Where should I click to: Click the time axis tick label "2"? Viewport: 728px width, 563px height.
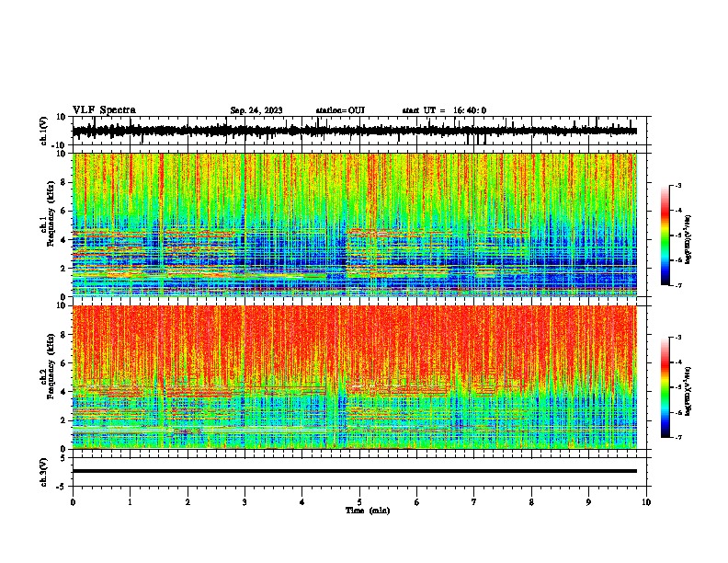point(188,502)
